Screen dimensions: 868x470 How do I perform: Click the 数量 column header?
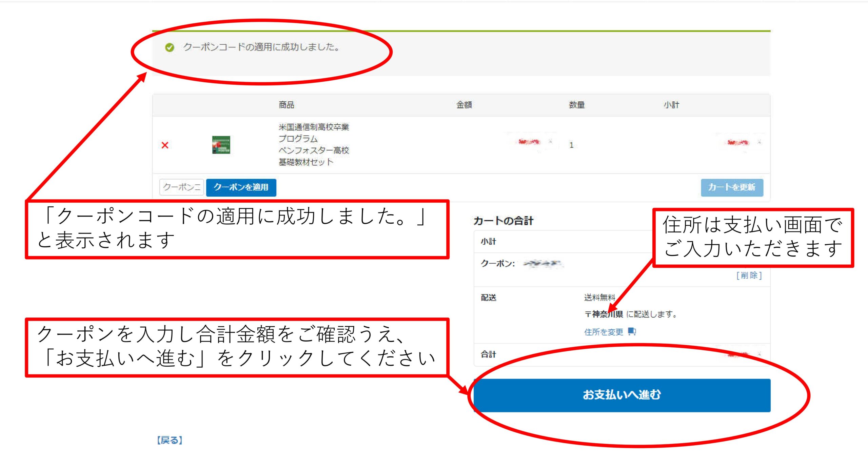pos(577,105)
